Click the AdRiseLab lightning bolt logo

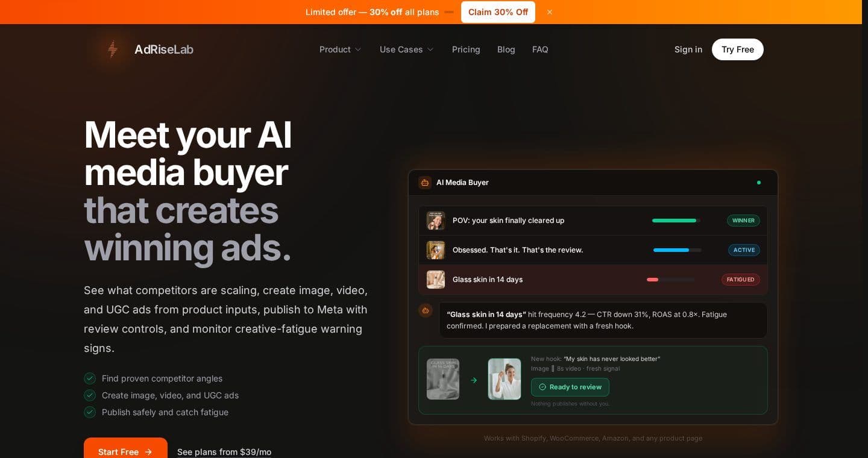pos(112,49)
